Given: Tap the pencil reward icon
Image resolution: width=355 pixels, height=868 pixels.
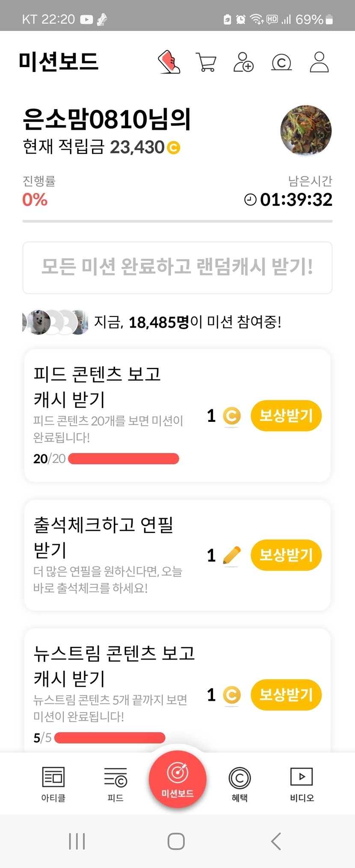Looking at the screenshot, I should coord(232,555).
